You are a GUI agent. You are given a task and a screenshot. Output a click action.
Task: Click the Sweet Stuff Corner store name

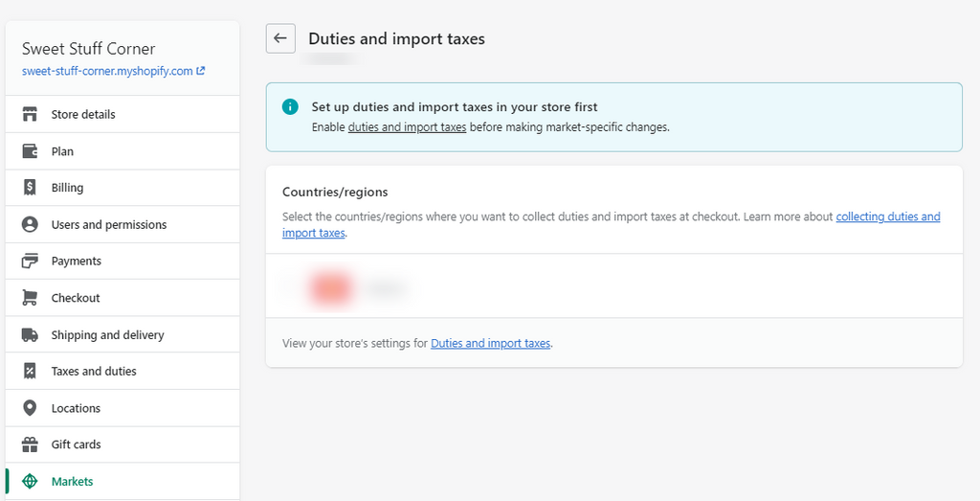(88, 49)
